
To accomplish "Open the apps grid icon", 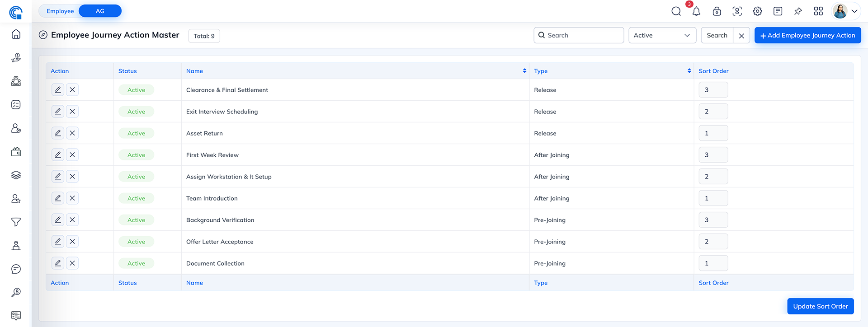I will (x=818, y=11).
